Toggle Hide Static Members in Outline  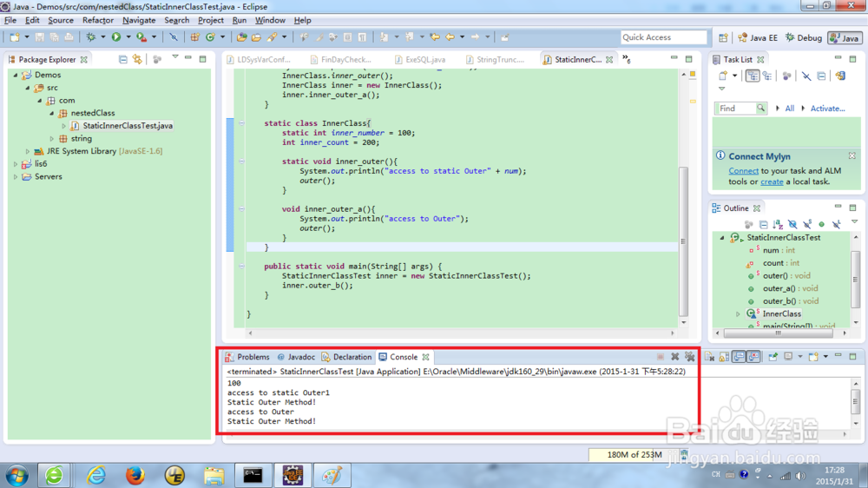tap(807, 224)
